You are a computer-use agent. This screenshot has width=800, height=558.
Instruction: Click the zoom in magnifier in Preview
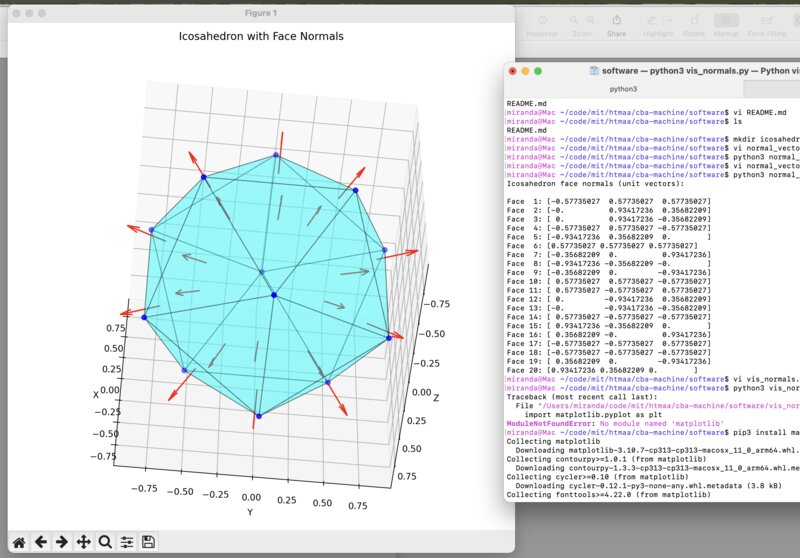[589, 21]
